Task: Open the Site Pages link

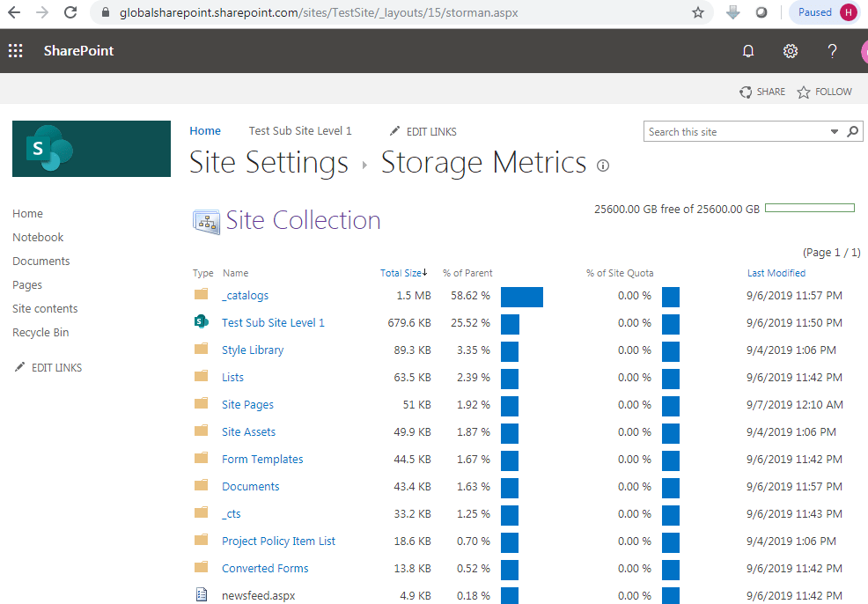Action: point(247,405)
